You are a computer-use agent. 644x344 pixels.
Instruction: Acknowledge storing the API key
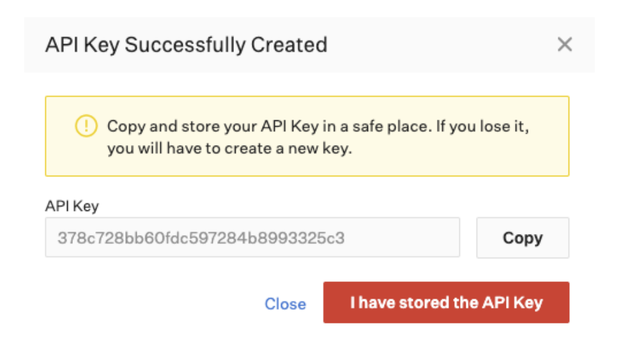pyautogui.click(x=446, y=302)
